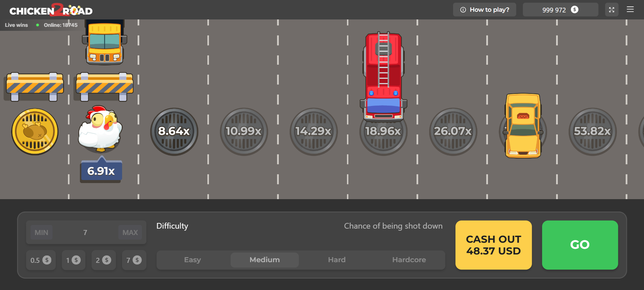Viewport: 644px width, 290px height.
Task: Select the 10.99x manhole cover
Action: [x=244, y=132]
